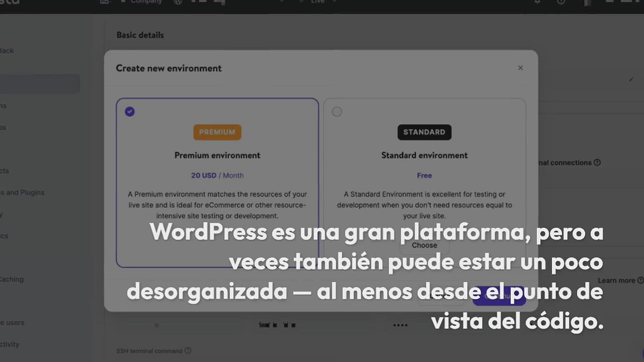Click the orange PREMIUM badge
The height and width of the screenshot is (362, 644).
(x=217, y=132)
